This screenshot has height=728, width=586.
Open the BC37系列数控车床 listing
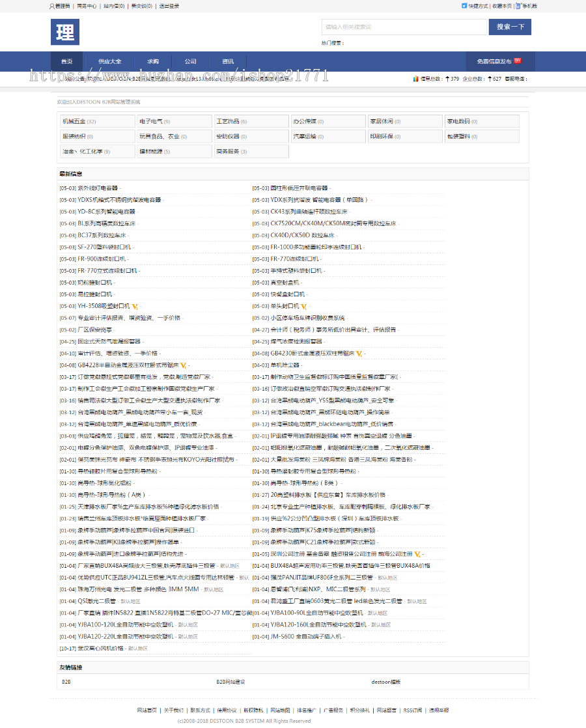102,235
